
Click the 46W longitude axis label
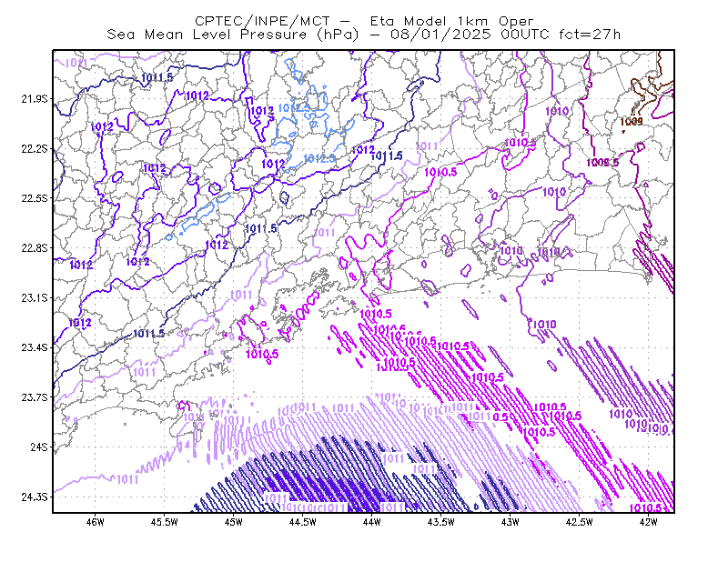96,522
